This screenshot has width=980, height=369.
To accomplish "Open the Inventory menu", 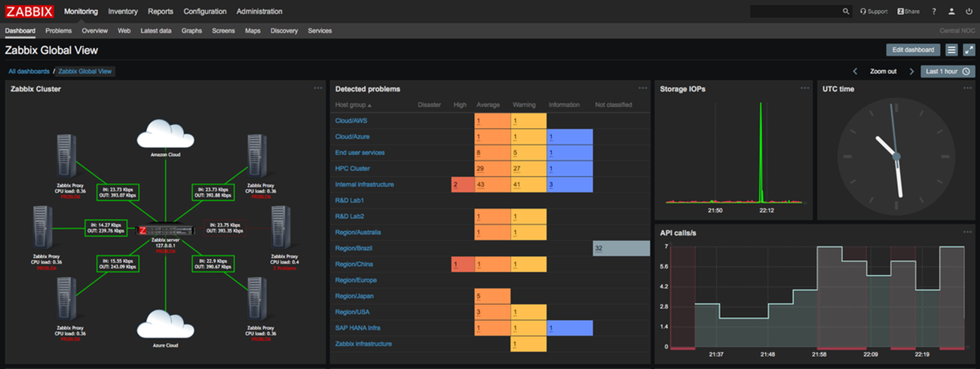I will [x=123, y=11].
